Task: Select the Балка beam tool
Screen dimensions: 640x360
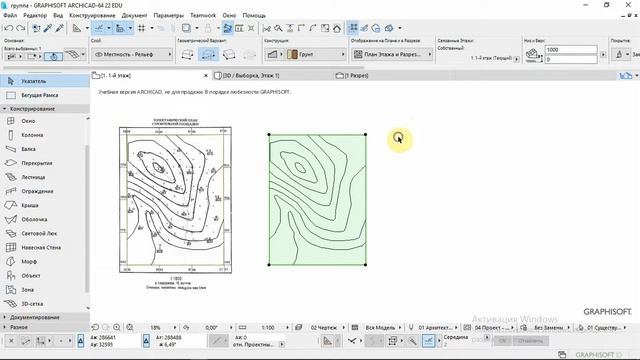Action: (x=43, y=149)
